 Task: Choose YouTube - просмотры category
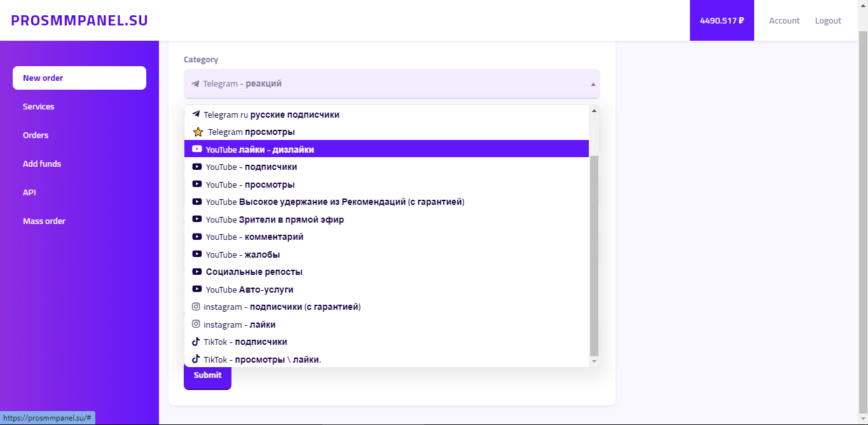click(387, 185)
